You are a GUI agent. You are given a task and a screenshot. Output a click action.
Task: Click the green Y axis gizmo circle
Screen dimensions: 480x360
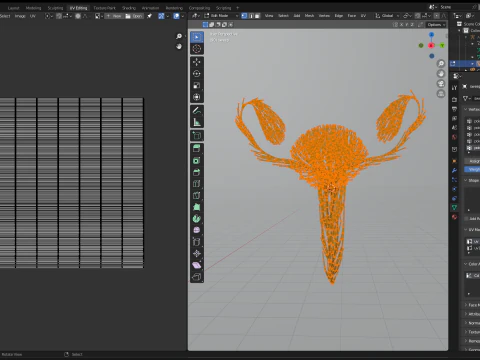click(x=442, y=45)
